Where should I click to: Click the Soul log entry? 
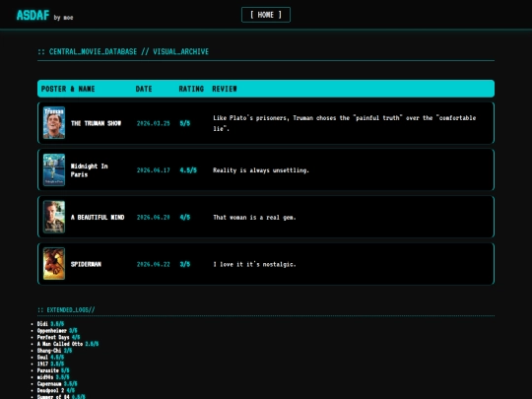tap(50, 358)
